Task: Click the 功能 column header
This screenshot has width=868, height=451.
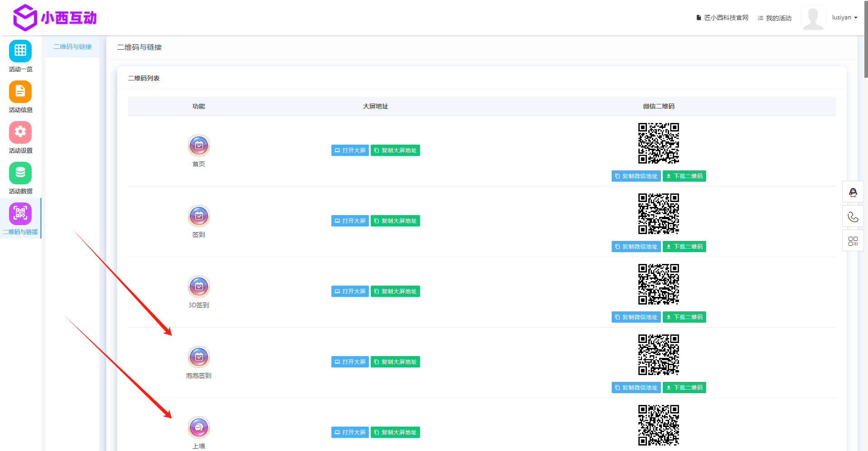Action: tap(199, 106)
